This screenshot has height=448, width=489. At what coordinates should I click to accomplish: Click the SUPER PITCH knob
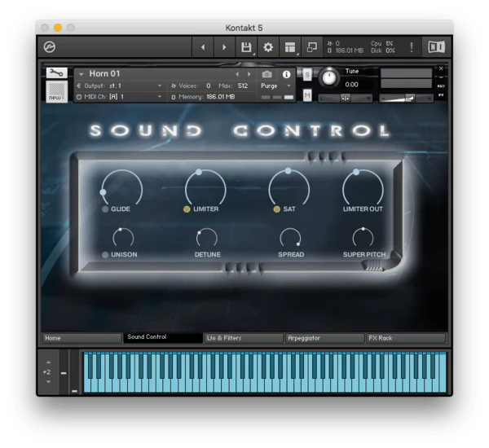pyautogui.click(x=363, y=238)
